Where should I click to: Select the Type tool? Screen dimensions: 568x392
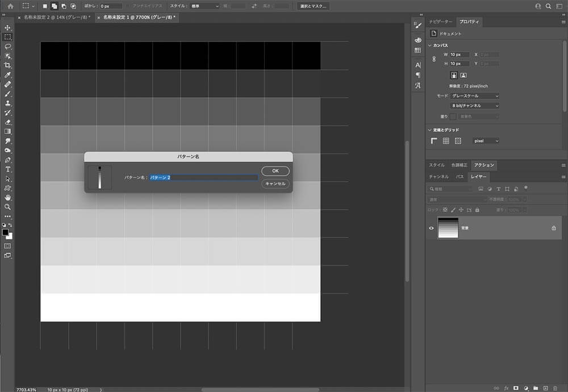click(7, 169)
